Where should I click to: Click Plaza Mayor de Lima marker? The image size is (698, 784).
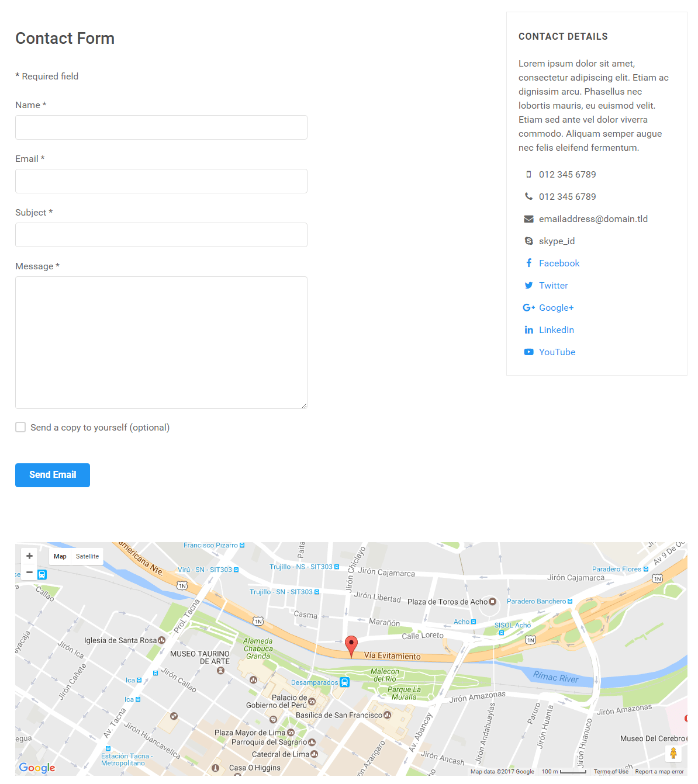coord(291,733)
